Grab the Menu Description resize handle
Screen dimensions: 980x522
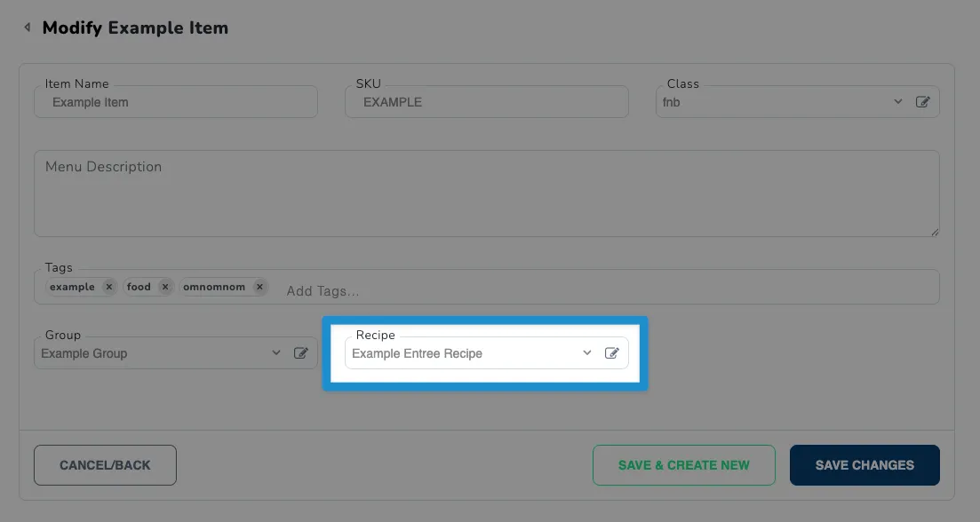pyautogui.click(x=935, y=233)
